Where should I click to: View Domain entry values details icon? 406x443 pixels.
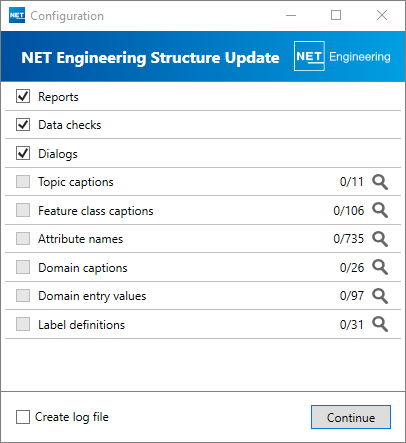click(x=380, y=296)
